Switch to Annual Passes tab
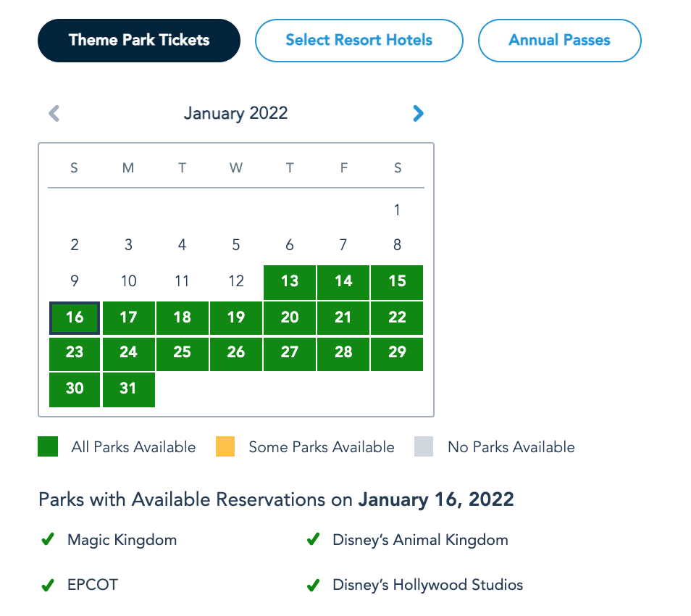Image resolution: width=691 pixels, height=616 pixels. [x=559, y=41]
